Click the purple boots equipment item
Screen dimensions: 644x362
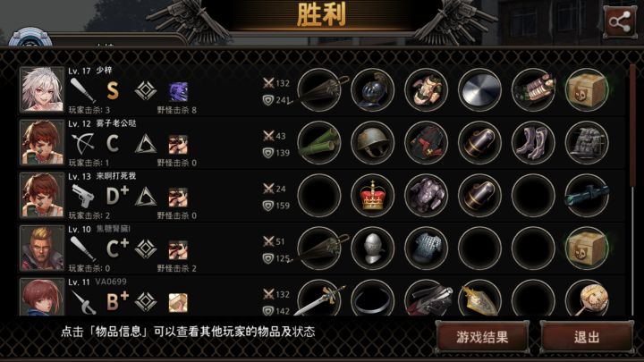coord(533,143)
